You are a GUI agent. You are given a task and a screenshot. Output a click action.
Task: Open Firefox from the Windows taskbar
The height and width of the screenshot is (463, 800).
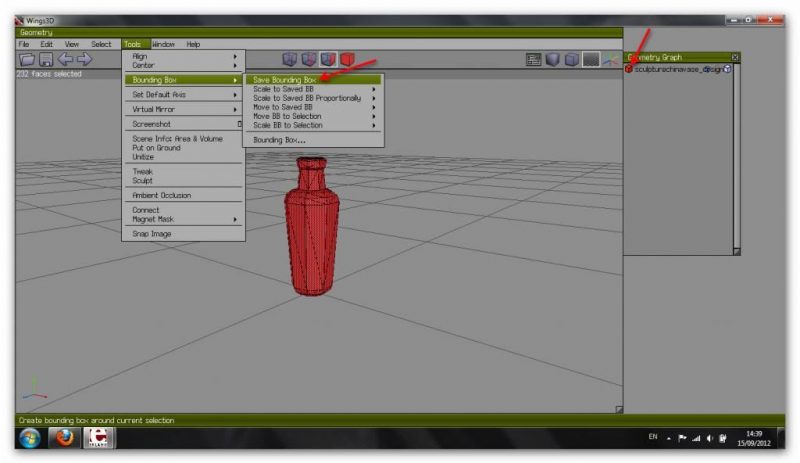(x=65, y=439)
